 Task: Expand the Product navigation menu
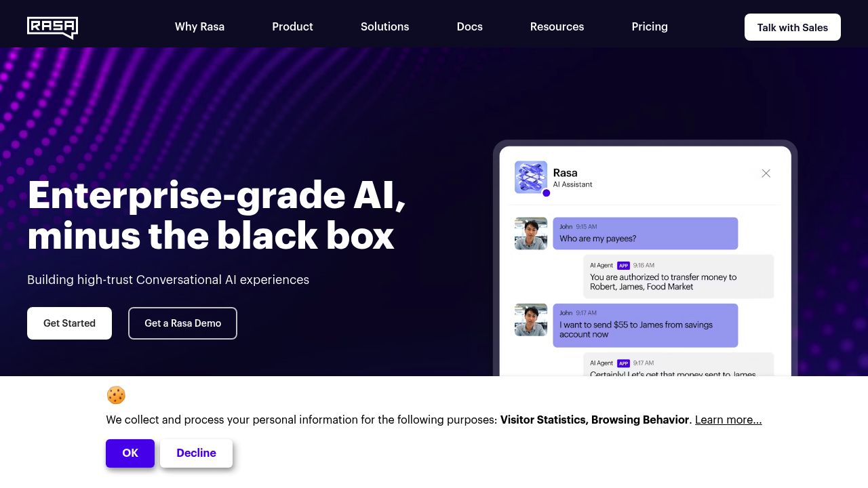point(292,27)
